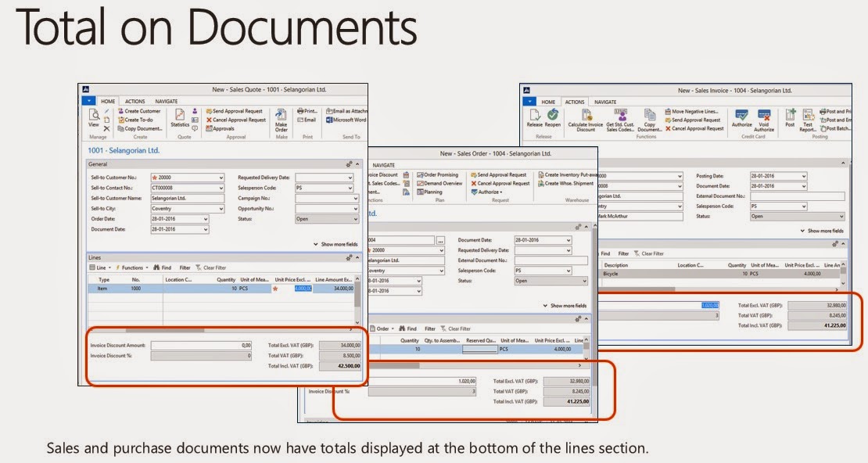Click the delete X icon in Sales Quote Manage group
The image size is (868, 463).
coord(107,128)
